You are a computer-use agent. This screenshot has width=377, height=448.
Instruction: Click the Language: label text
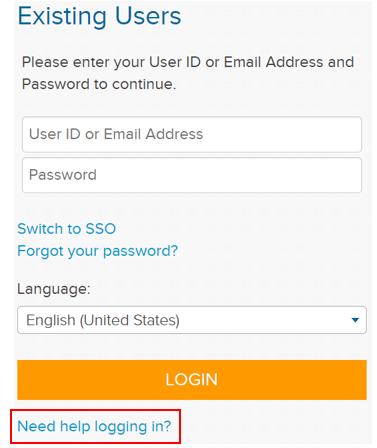(54, 289)
